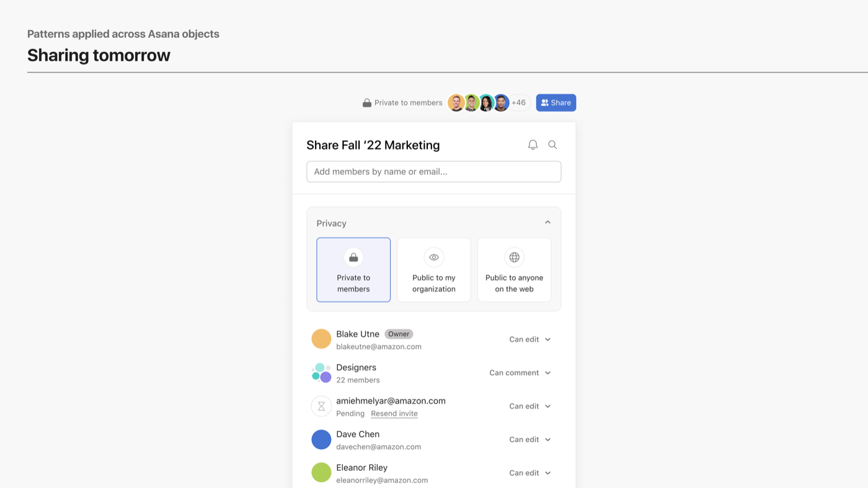
Task: Open amiehmelyar's Can edit permission dropdown
Action: 530,406
